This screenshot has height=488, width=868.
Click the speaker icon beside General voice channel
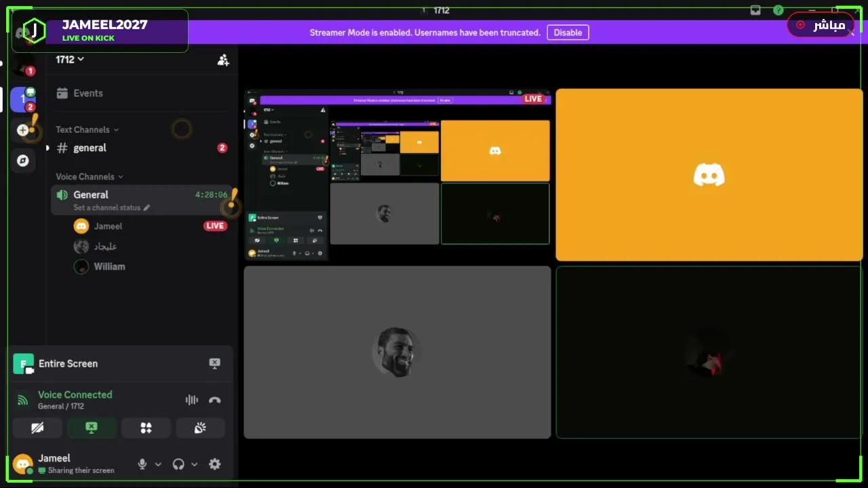(x=62, y=195)
